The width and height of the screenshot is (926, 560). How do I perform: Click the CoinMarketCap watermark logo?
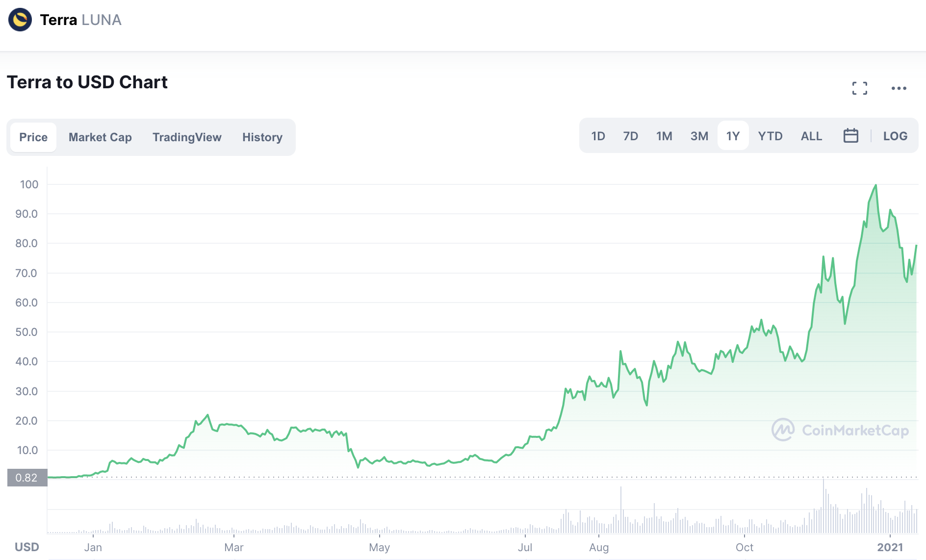coord(840,430)
